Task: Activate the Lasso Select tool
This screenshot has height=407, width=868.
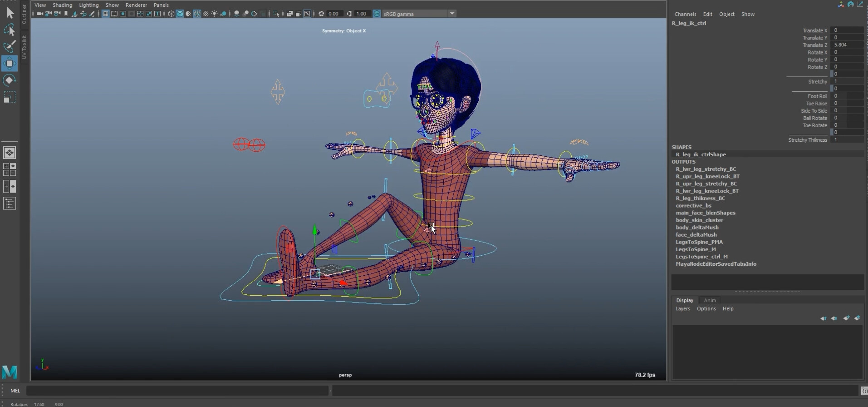Action: pyautogui.click(x=10, y=30)
